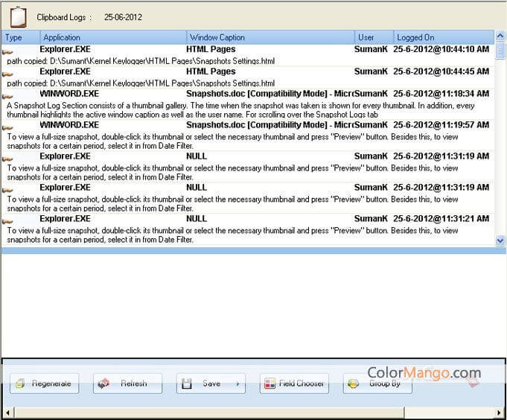Viewport: 507px width, 420px height.
Task: Click the clipboard icon beside Clipboard Logs
Action: pyautogui.click(x=18, y=16)
